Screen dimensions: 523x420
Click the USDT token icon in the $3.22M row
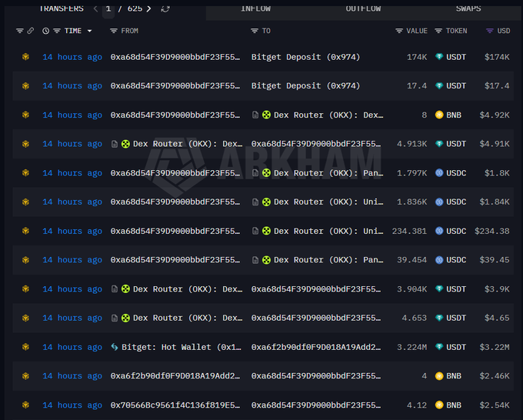click(x=439, y=347)
